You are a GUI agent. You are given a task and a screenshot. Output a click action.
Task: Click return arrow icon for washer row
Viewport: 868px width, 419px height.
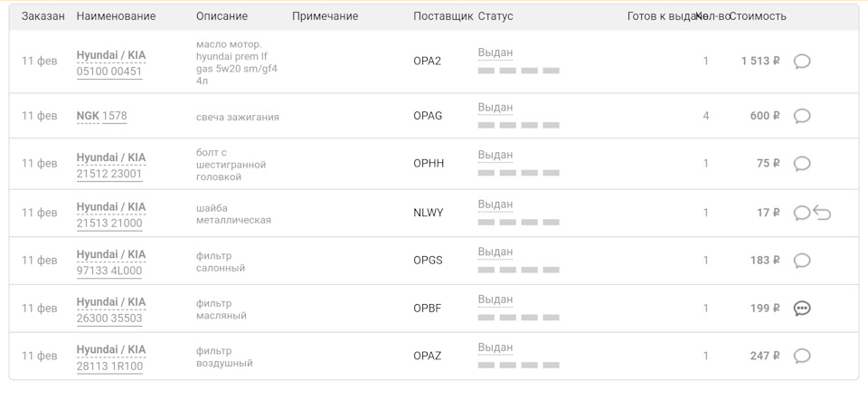tap(822, 213)
